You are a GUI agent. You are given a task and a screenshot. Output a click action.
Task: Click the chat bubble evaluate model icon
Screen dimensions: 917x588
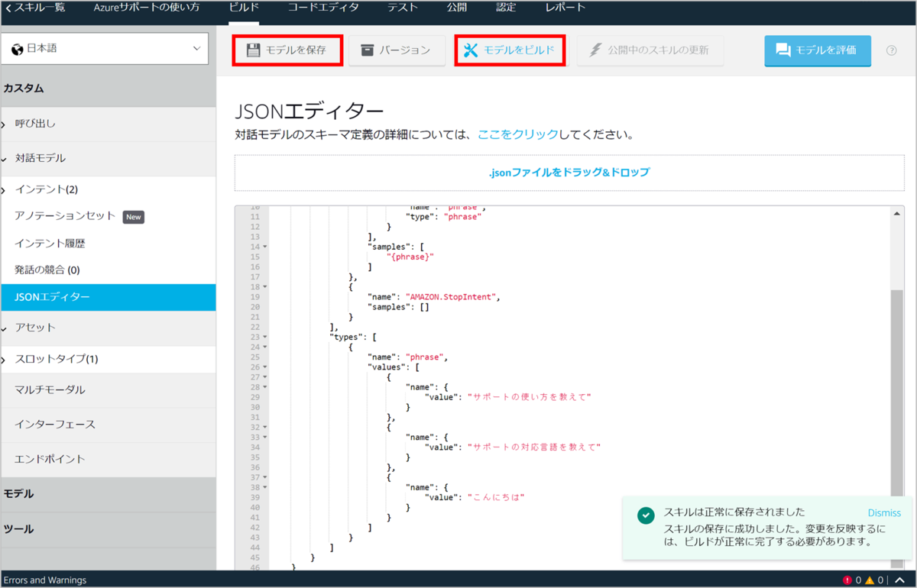783,50
